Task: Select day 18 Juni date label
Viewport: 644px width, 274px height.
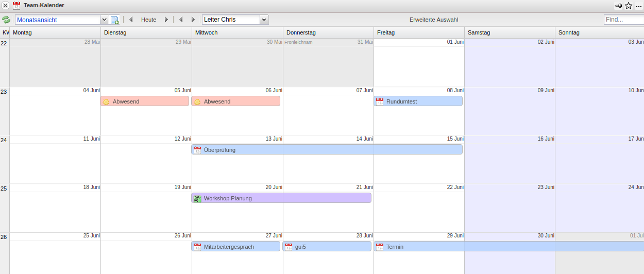Action: [x=91, y=187]
